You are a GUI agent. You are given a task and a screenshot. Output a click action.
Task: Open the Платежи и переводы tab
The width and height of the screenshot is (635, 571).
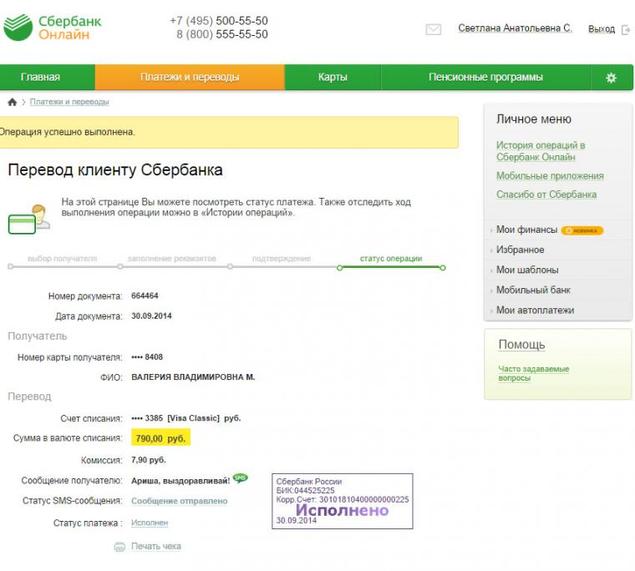pos(190,77)
